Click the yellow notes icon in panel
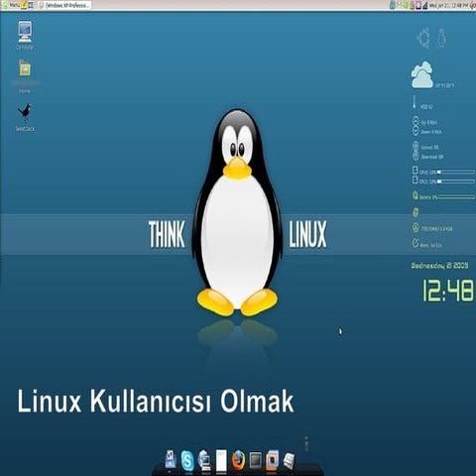476x476 pixels. coord(24,5)
